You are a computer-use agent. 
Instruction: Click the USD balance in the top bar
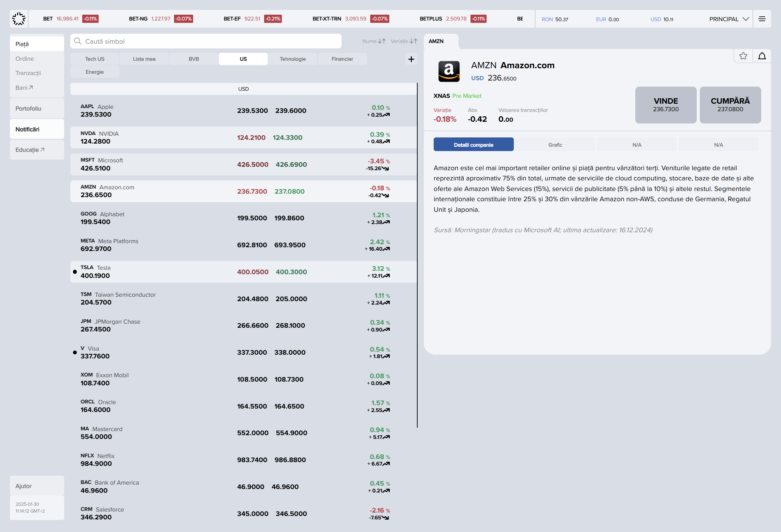[x=662, y=19]
